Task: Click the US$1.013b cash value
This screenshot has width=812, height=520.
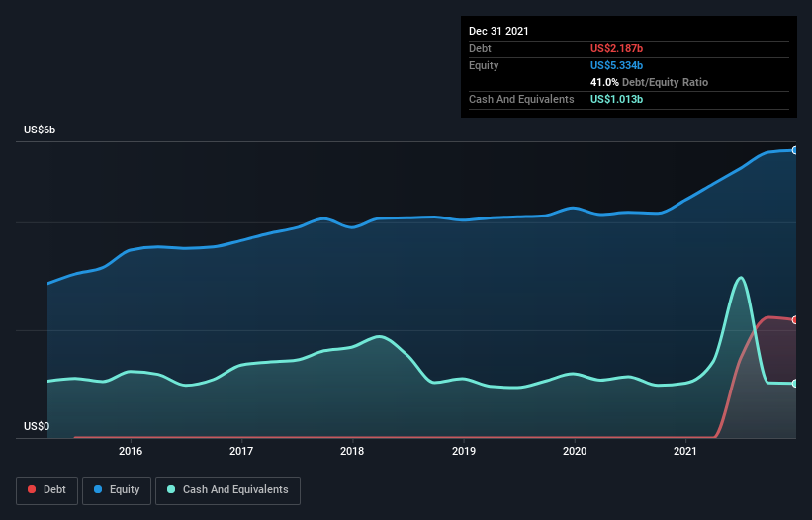Action: coord(616,99)
